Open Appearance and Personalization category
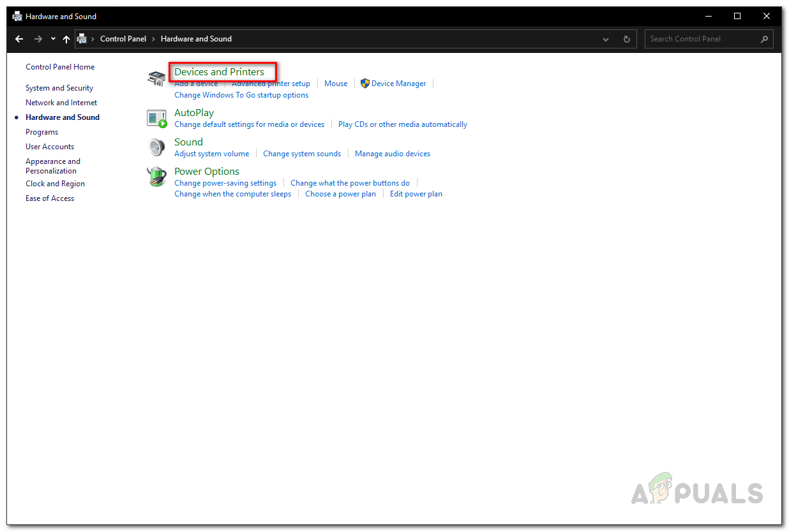The image size is (789, 532). (x=53, y=166)
